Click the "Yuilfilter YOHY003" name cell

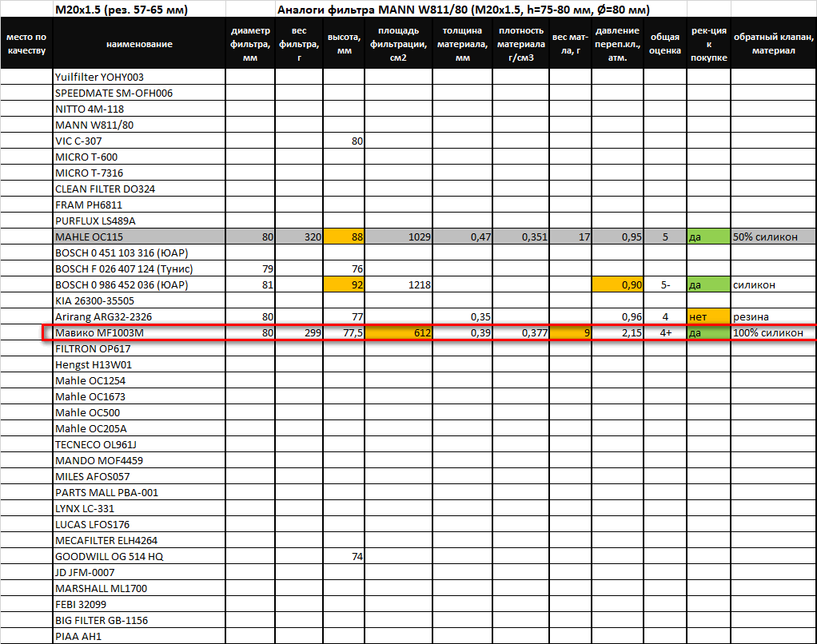pyautogui.click(x=139, y=77)
